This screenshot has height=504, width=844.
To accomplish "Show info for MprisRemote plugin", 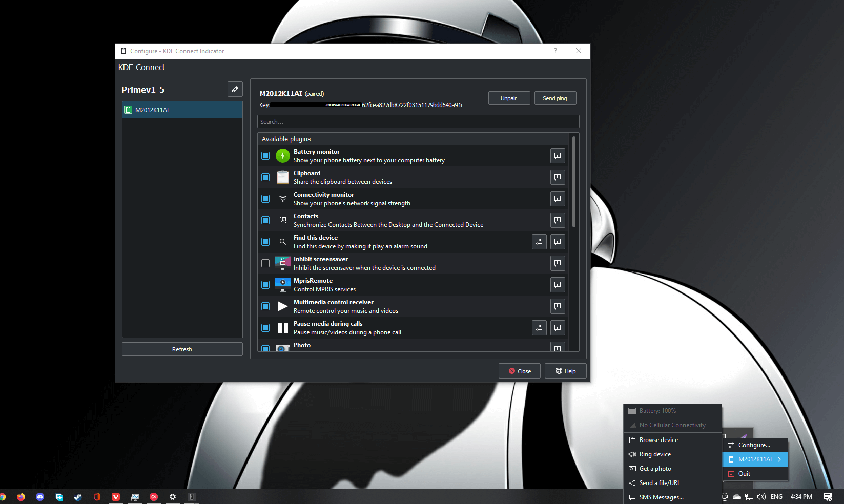I will (558, 285).
